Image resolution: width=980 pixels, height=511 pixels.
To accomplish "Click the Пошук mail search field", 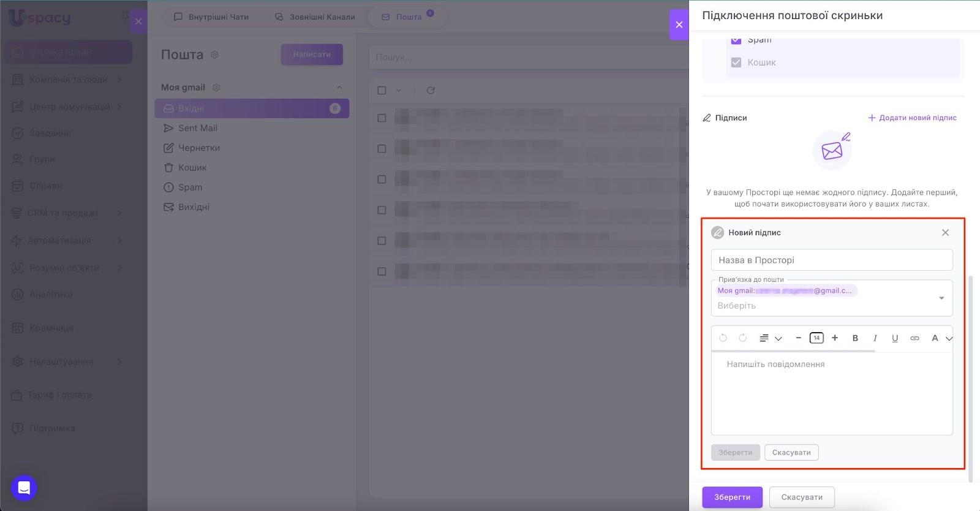I will [x=529, y=57].
